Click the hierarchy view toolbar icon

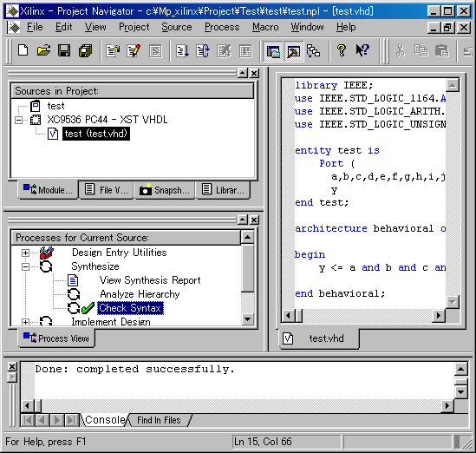[x=313, y=51]
